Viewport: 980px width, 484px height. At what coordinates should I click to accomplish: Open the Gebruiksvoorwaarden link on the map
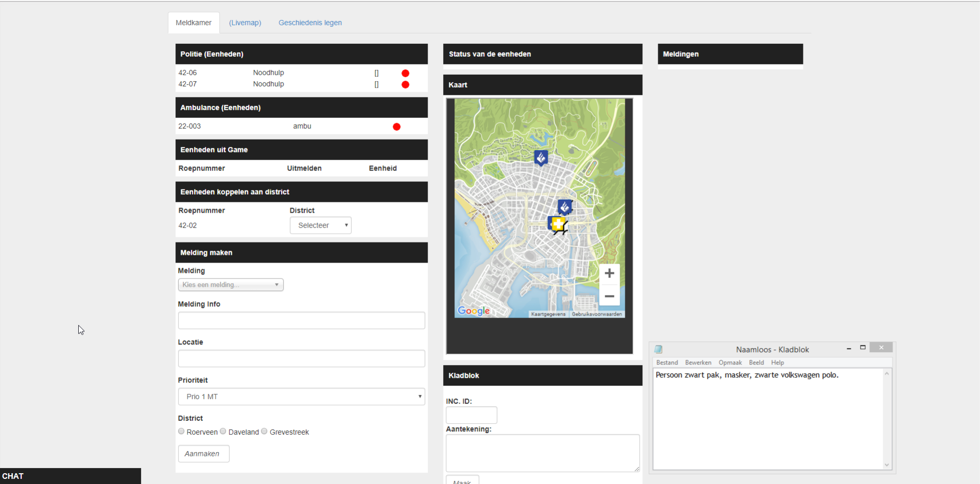[597, 314]
